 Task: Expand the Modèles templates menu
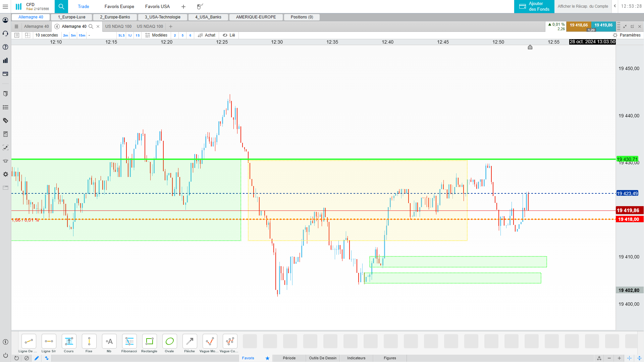coord(156,35)
